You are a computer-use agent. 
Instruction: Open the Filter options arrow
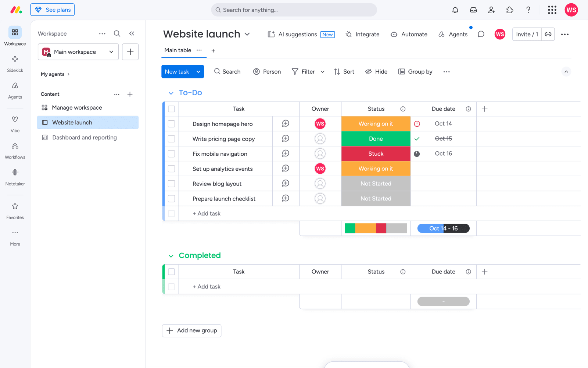coord(323,72)
